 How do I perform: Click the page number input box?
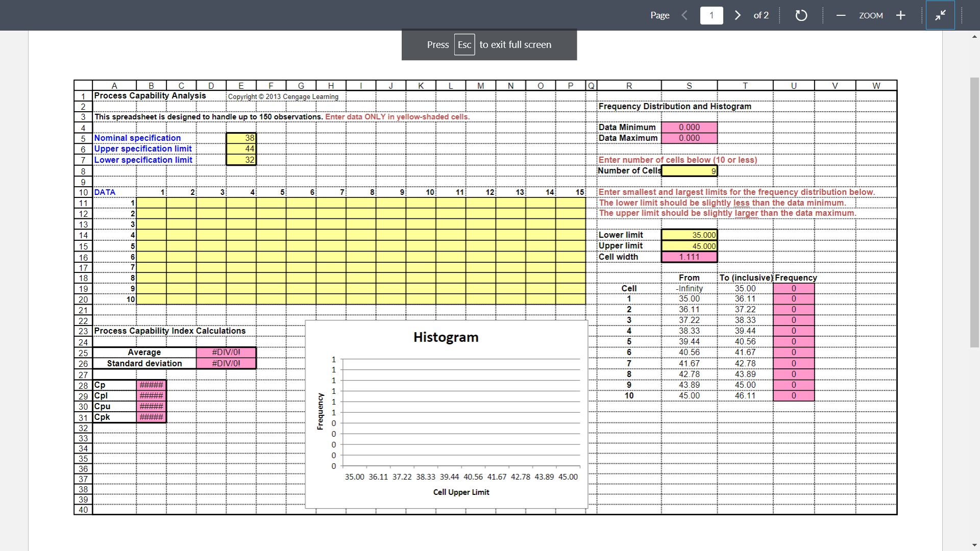[x=711, y=15]
